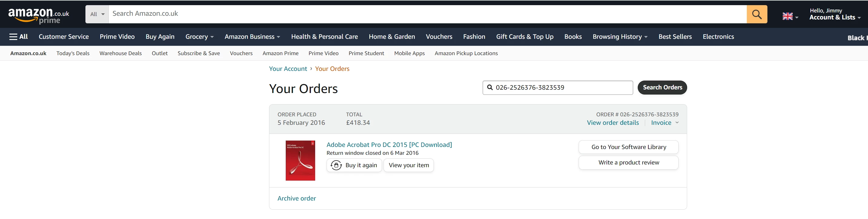Open Health & Personal Care
Viewport: 868px width, 219px height.
point(324,37)
